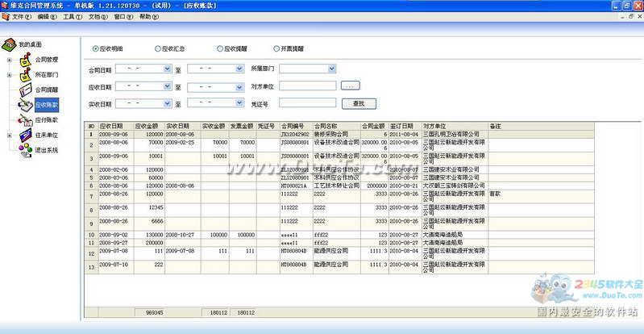Image resolution: width=644 pixels, height=334 pixels.
Task: Open the 所属部门 dropdown
Action: coord(332,69)
